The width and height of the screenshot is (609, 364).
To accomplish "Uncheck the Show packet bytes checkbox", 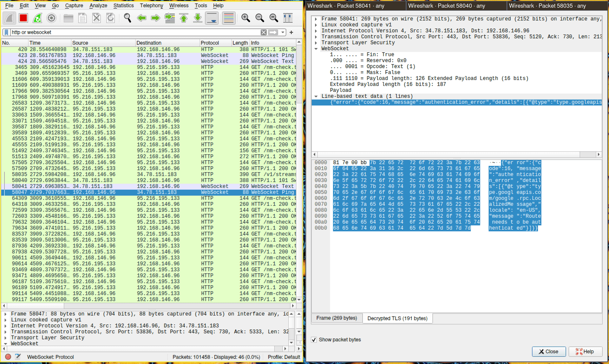I will [314, 340].
